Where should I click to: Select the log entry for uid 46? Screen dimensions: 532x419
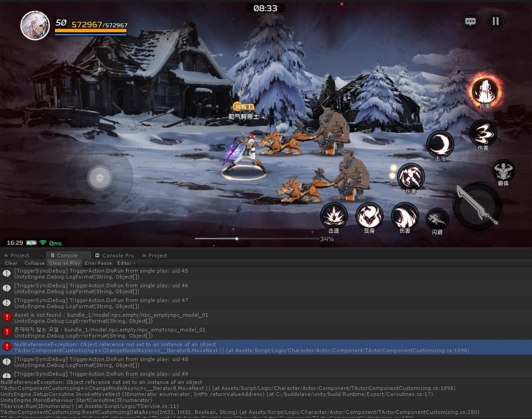pos(266,288)
